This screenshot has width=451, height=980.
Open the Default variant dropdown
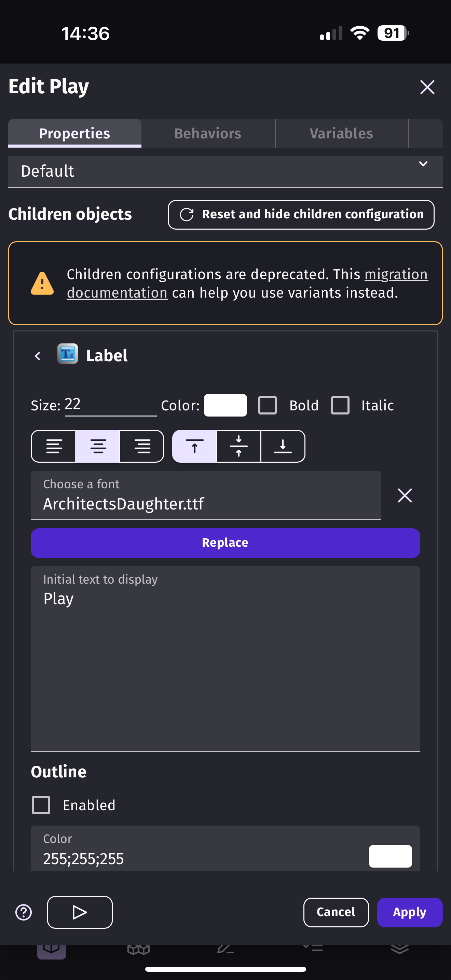click(225, 171)
